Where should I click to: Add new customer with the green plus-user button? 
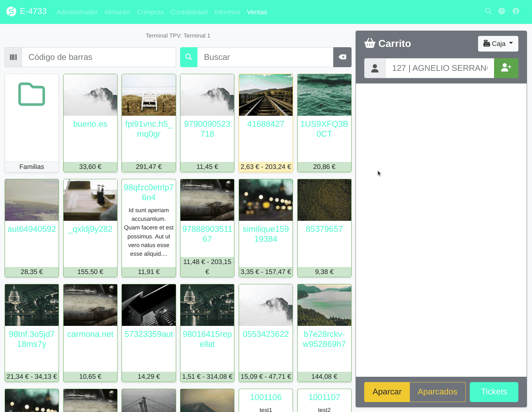pos(506,68)
